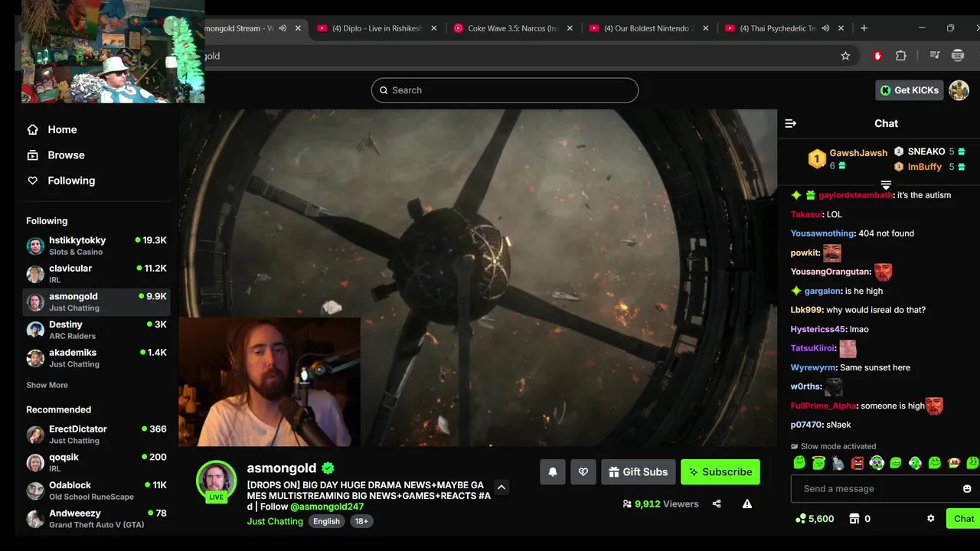Expand the pinned gifters leaderboard arrow
Screen dimensions: 980x551
click(886, 185)
